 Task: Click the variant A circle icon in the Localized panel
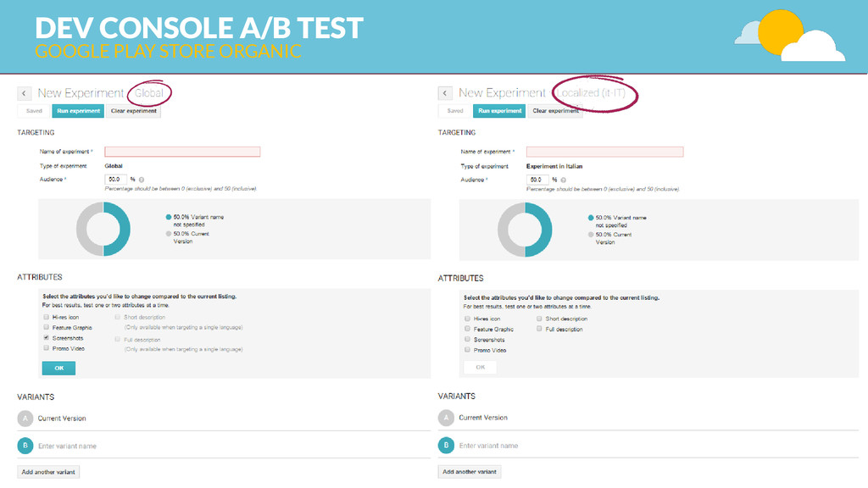(x=446, y=418)
